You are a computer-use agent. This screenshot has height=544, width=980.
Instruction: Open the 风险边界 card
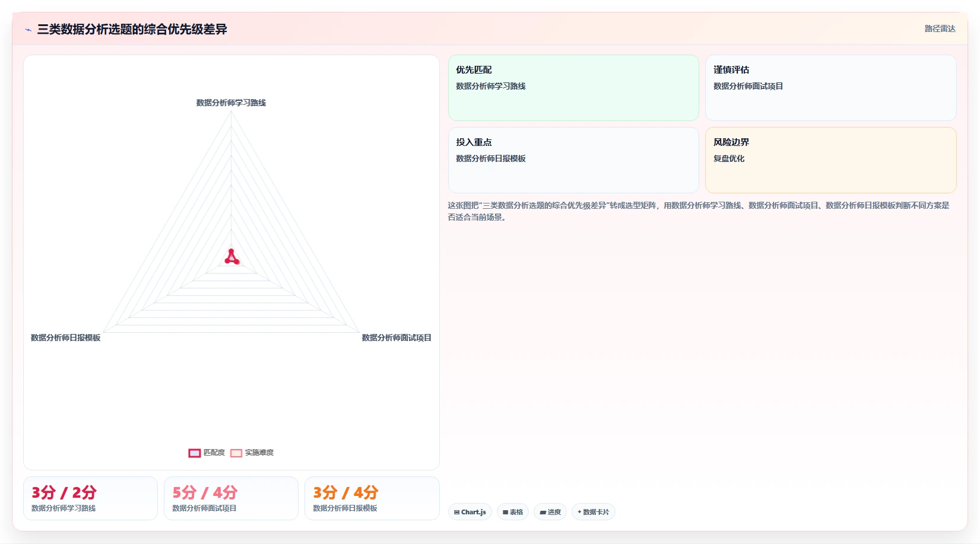click(x=830, y=160)
